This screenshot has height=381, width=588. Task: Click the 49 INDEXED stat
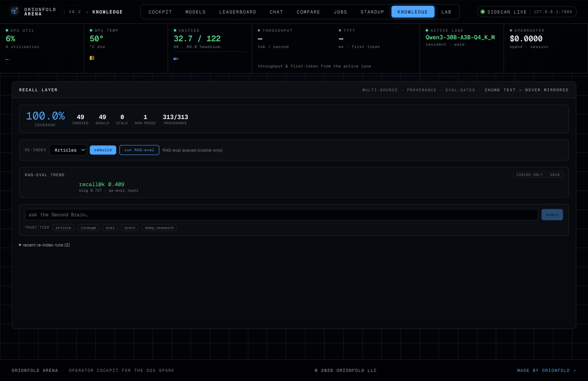coord(80,119)
